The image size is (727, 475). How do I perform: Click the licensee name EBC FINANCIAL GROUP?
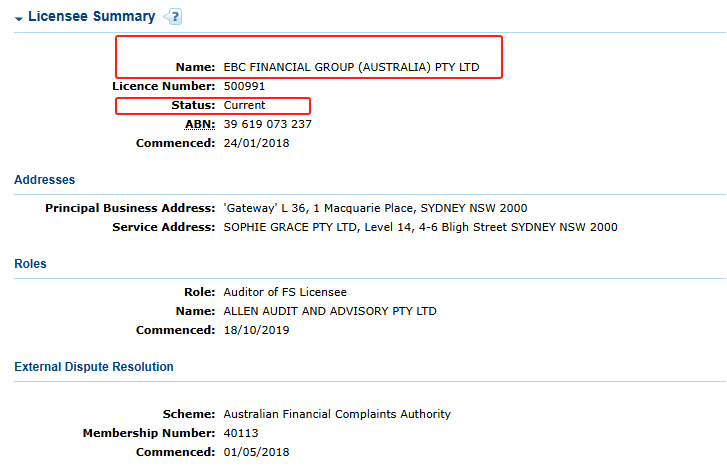pyautogui.click(x=351, y=67)
